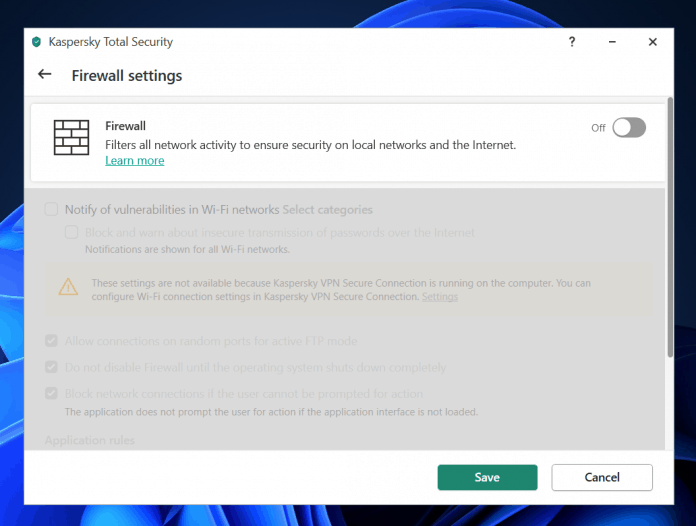Check Notify of vulnerabilities in Wi-Fi networks
696x526 pixels.
pos(51,210)
